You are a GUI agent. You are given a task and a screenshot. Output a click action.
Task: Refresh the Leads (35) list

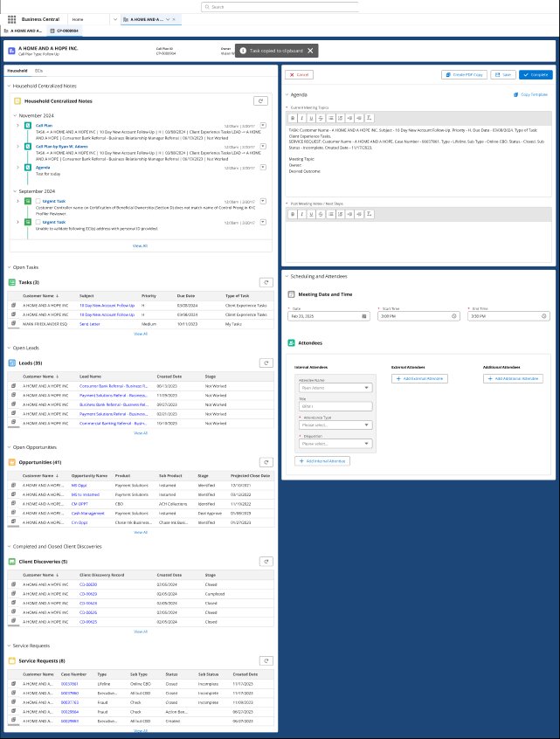pos(266,363)
